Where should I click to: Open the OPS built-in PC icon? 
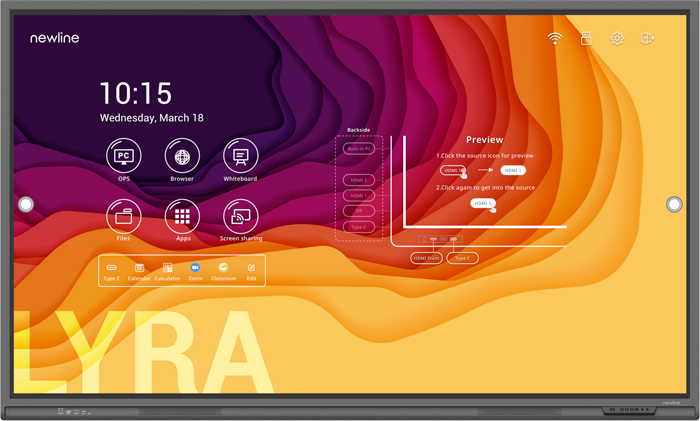(124, 156)
